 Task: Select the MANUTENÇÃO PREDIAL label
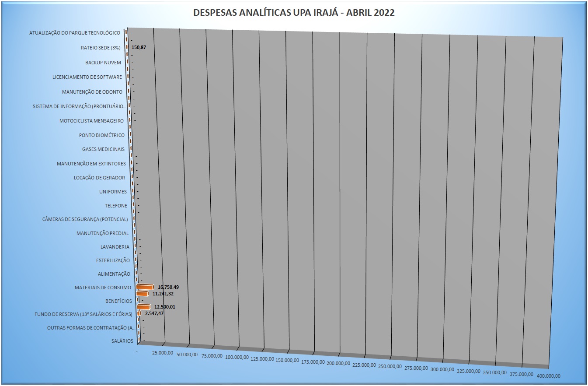[103, 233]
